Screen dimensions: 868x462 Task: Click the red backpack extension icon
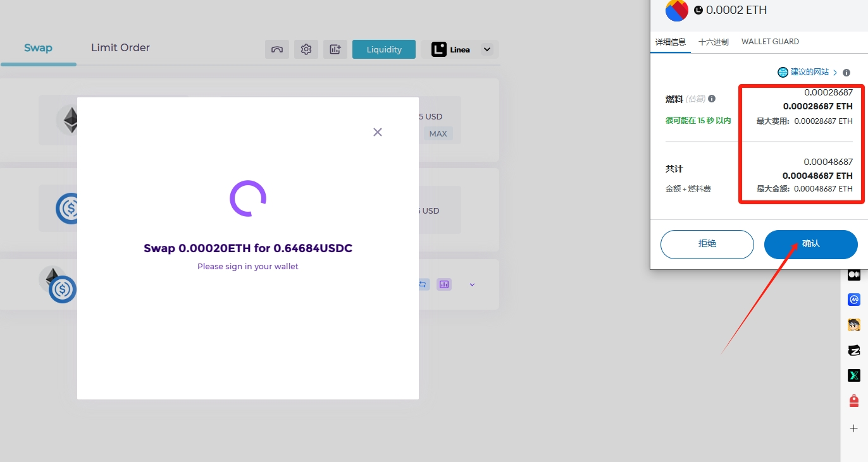coord(854,401)
